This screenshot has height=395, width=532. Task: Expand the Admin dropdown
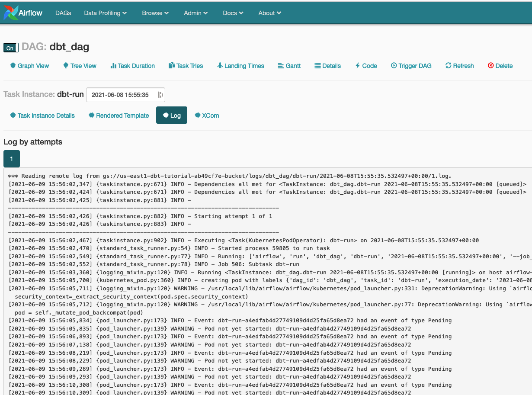click(x=195, y=13)
